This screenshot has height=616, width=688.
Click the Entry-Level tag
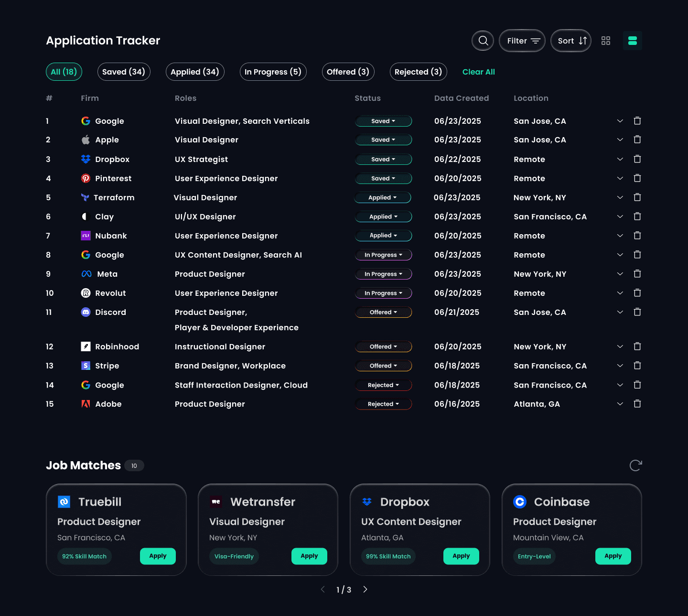pos(534,556)
